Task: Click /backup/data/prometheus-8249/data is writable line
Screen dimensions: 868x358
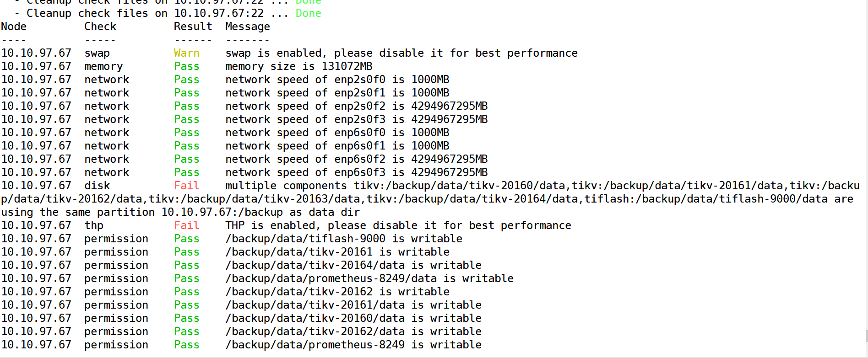Action: [369, 278]
